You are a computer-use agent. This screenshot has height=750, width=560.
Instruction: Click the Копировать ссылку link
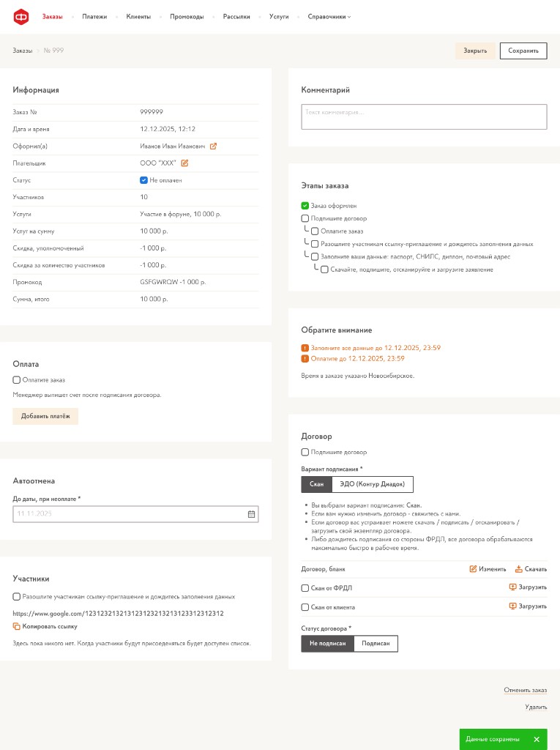click(50, 626)
